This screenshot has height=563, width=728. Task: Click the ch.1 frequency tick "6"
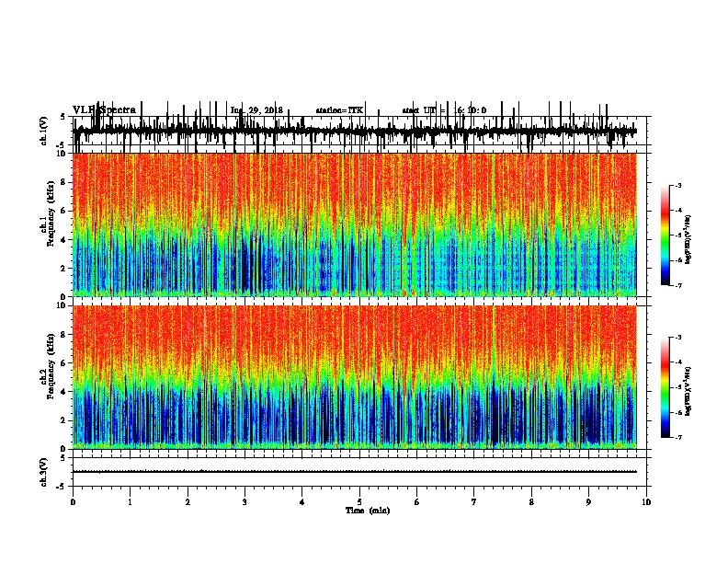63,211
